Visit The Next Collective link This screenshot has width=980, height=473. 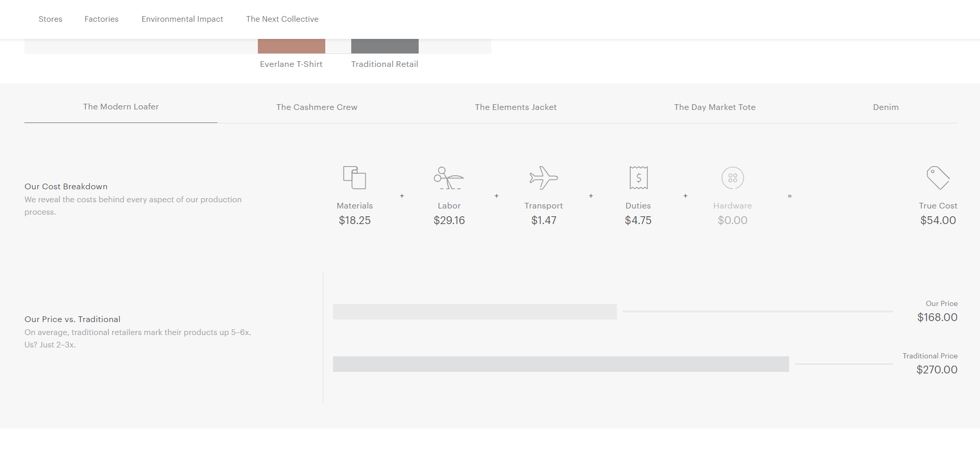pyautogui.click(x=282, y=19)
